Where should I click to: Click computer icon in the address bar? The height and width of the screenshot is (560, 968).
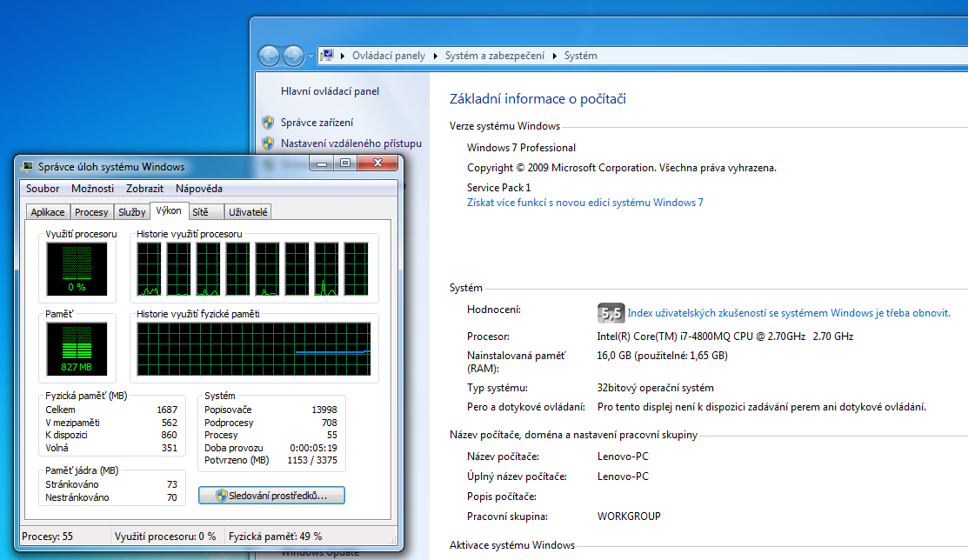pyautogui.click(x=328, y=55)
